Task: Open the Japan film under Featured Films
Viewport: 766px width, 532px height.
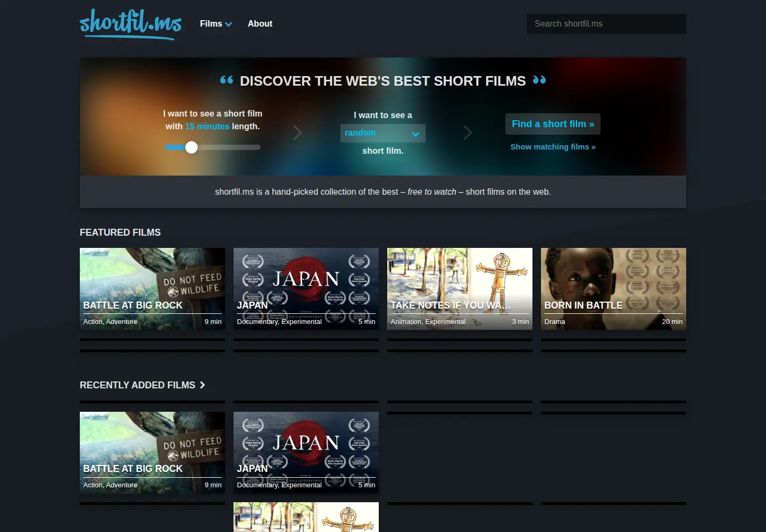Action: pos(306,289)
